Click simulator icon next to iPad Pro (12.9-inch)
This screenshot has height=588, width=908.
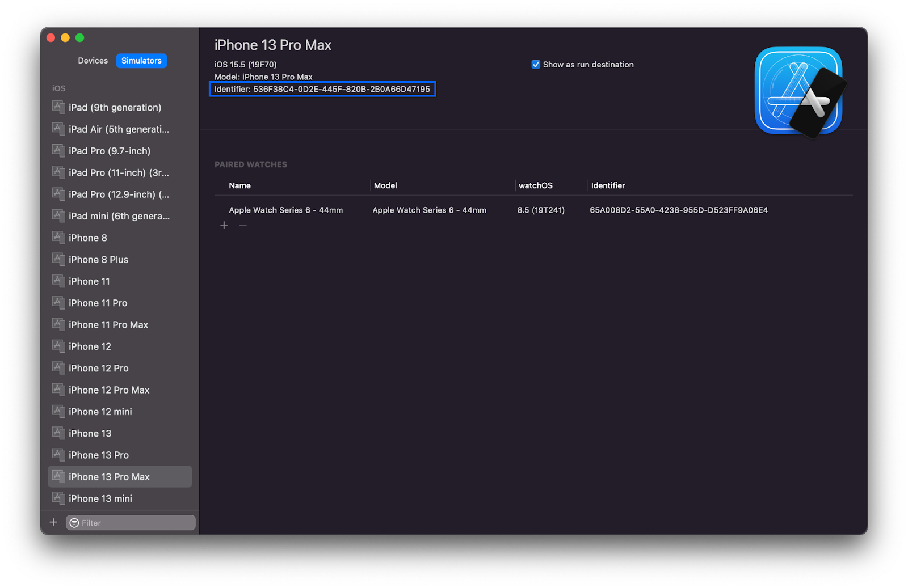(x=58, y=193)
